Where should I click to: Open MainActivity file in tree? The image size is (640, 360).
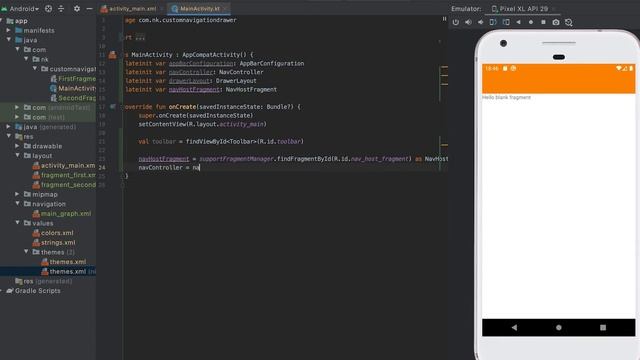[73, 88]
